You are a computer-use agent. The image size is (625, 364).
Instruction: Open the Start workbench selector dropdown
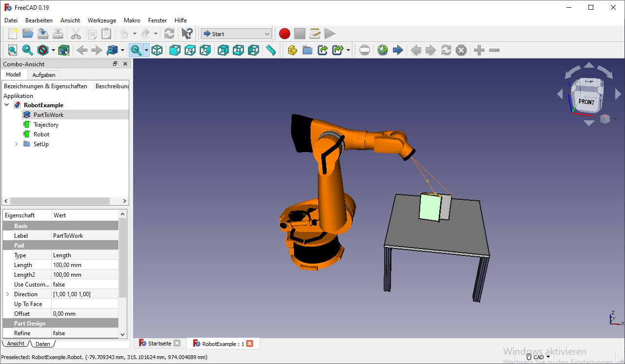pos(236,34)
